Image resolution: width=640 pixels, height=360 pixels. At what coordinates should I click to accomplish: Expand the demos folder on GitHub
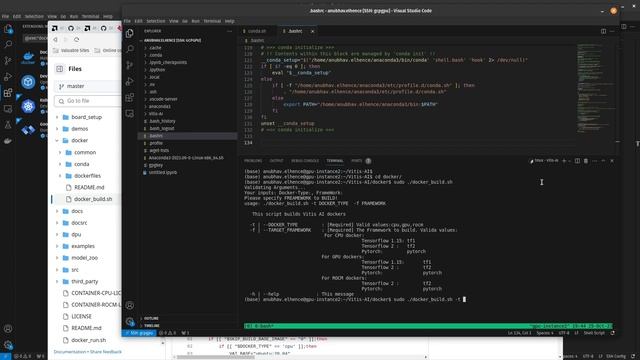pyautogui.click(x=57, y=129)
